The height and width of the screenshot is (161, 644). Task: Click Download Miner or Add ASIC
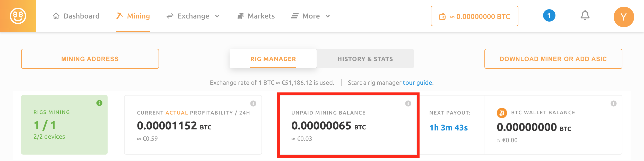click(x=553, y=59)
